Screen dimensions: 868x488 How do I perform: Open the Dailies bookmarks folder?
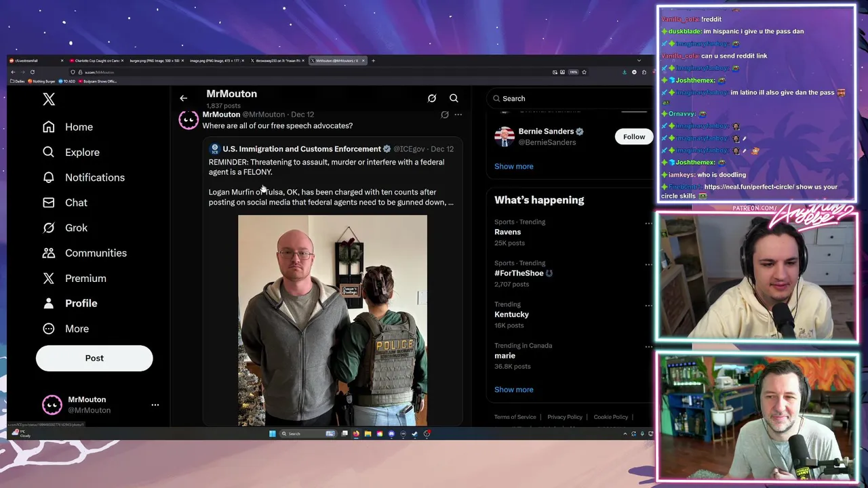18,81
